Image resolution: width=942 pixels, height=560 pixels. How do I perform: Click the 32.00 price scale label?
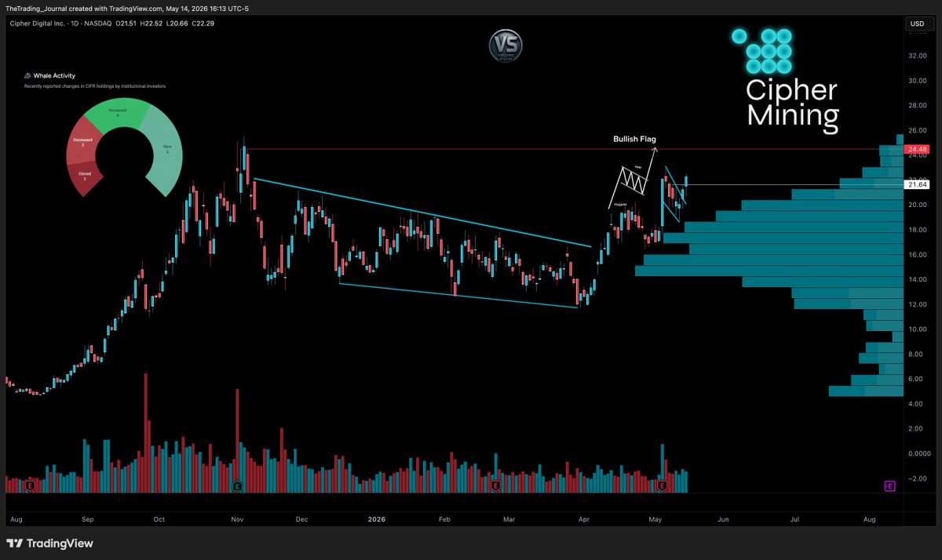click(918, 56)
